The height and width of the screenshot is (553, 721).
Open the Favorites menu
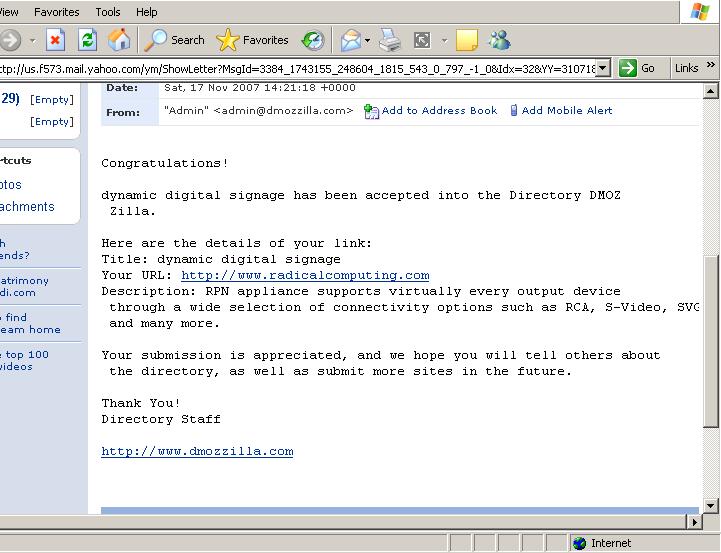click(57, 12)
